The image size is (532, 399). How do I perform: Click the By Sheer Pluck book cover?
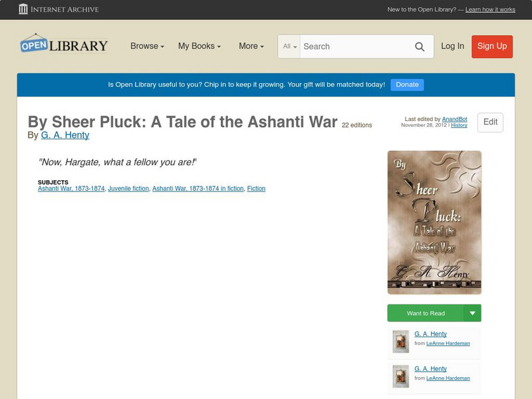coord(434,222)
